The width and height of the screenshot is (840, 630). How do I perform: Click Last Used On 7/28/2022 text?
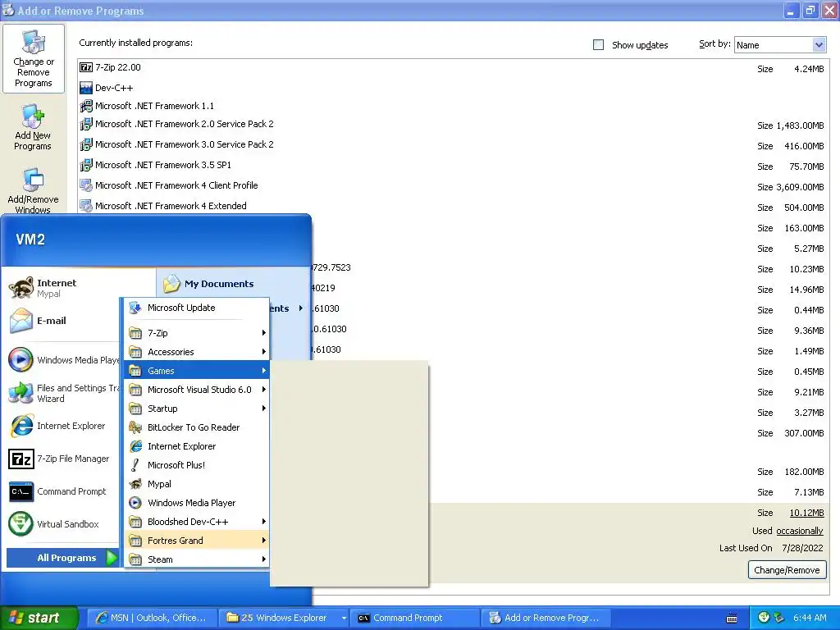click(771, 548)
